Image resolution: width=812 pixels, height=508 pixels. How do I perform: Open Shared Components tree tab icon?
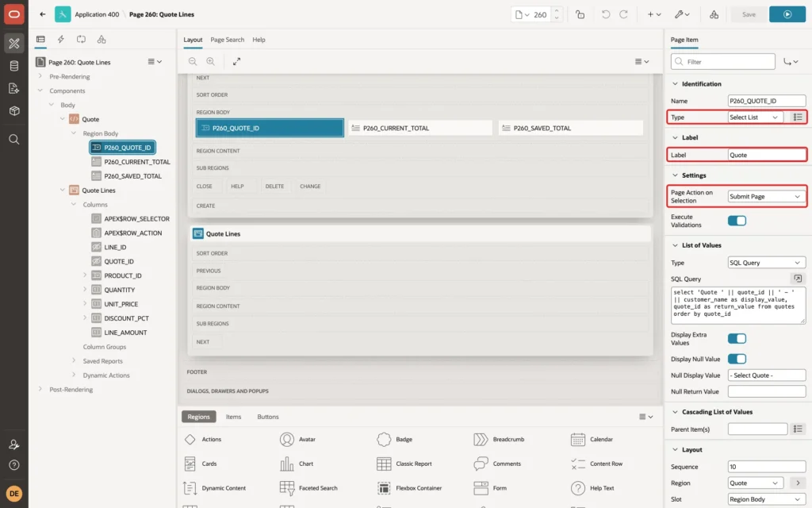pos(101,40)
